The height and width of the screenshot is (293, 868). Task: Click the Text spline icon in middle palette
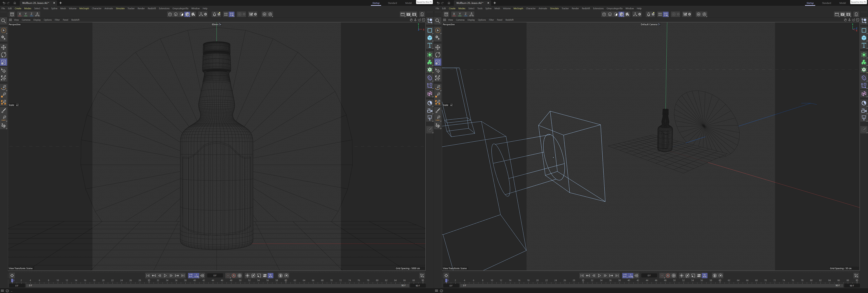[x=430, y=45]
